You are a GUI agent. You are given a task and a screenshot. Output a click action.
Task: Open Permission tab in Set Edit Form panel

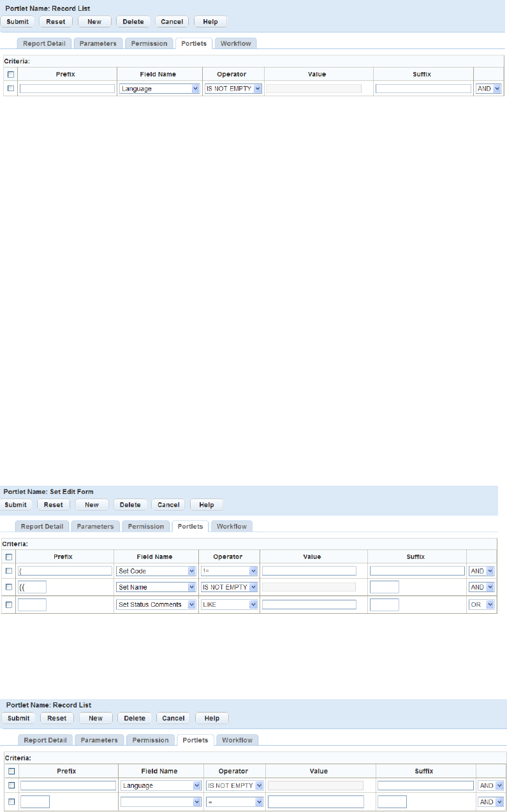point(146,526)
